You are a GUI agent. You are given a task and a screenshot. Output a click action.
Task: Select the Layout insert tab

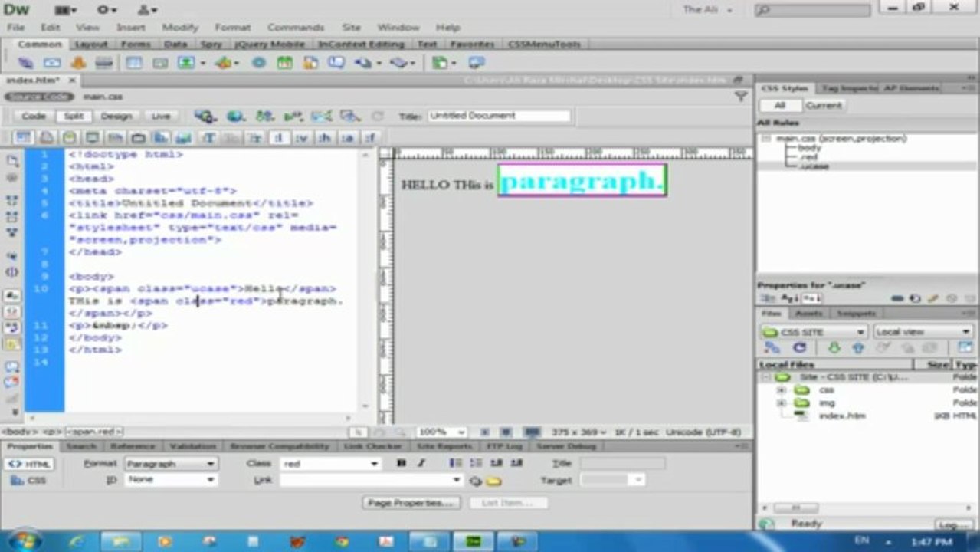pos(91,44)
